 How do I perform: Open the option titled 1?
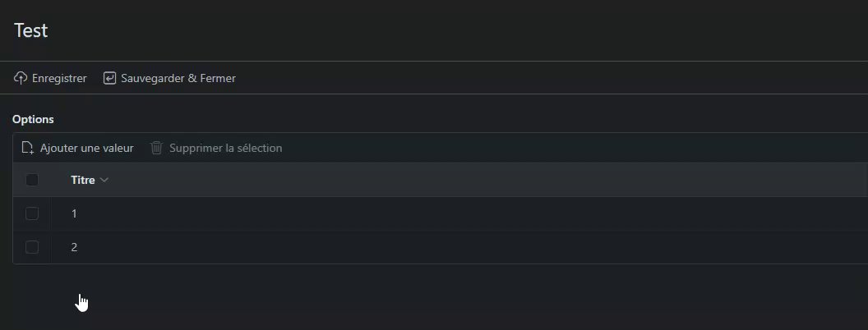pyautogui.click(x=74, y=213)
